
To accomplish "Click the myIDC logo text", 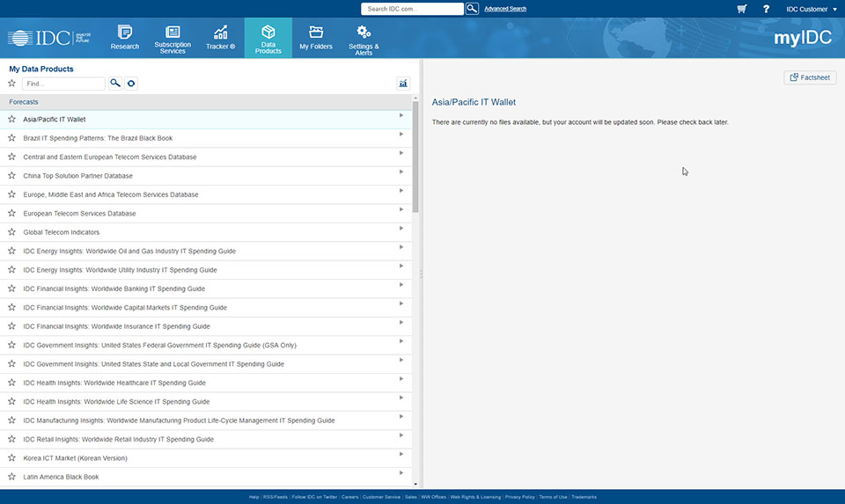I will click(803, 37).
